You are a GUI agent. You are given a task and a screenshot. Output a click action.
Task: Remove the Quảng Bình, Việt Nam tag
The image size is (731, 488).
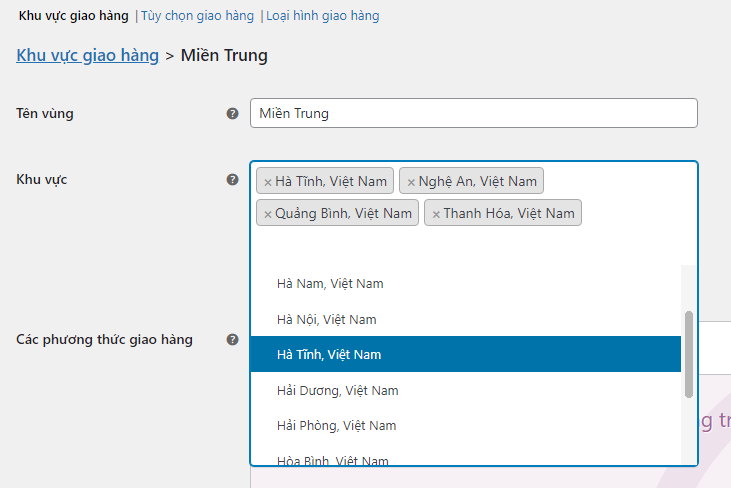pos(267,214)
